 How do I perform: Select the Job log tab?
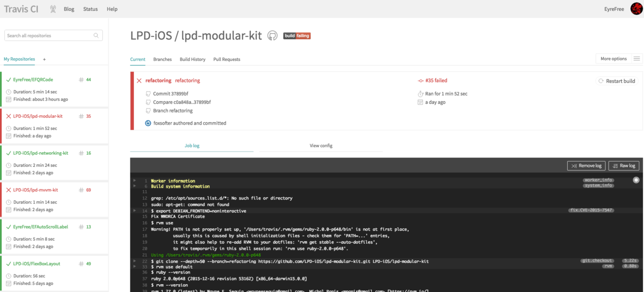192,145
